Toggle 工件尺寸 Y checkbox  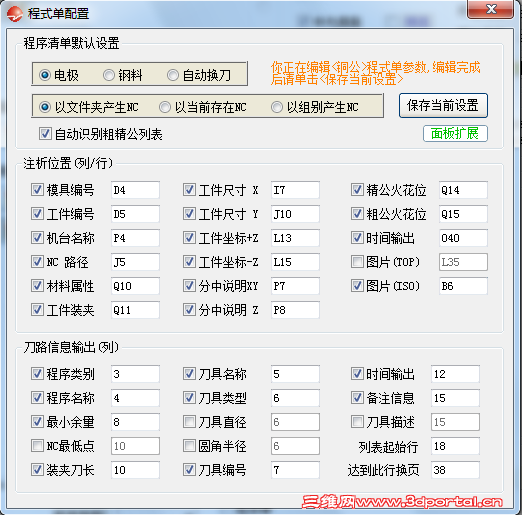coord(189,214)
